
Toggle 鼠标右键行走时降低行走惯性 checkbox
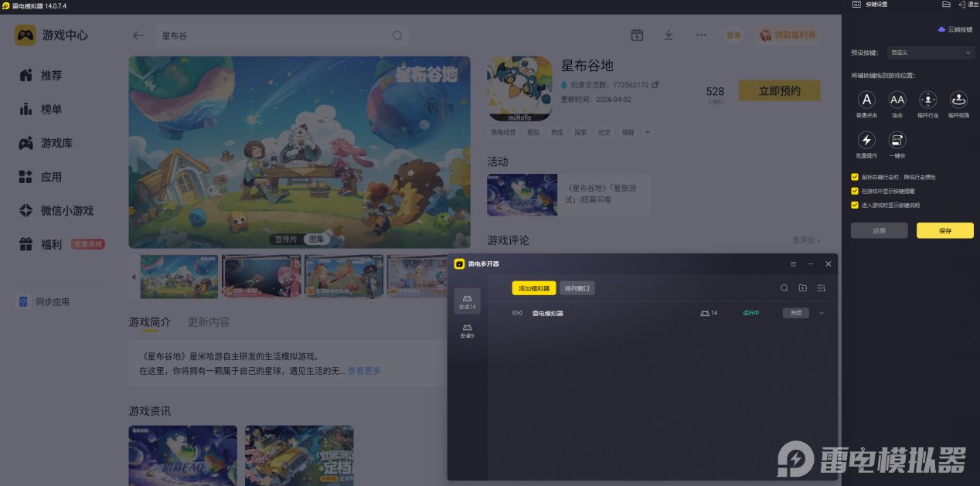pos(855,177)
